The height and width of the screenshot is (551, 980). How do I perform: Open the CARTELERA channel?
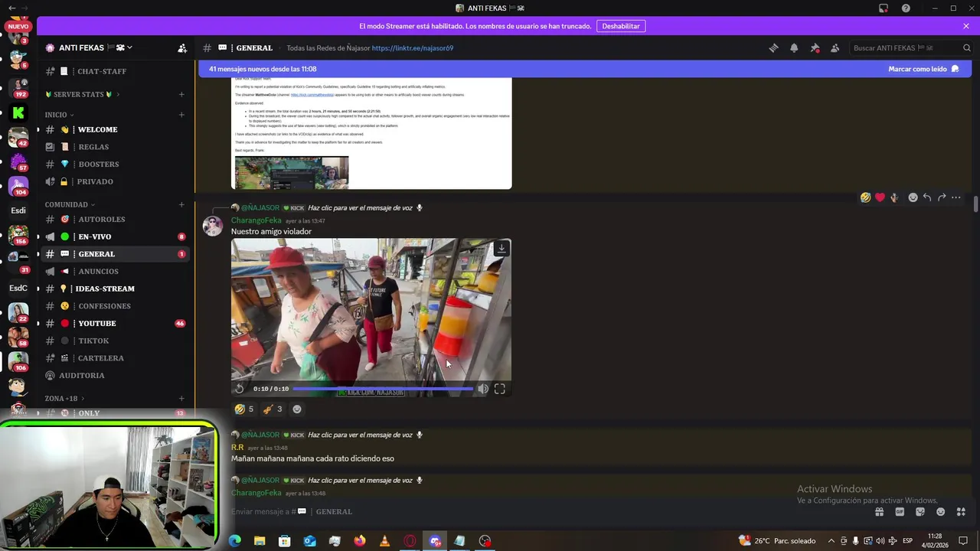(x=115, y=358)
